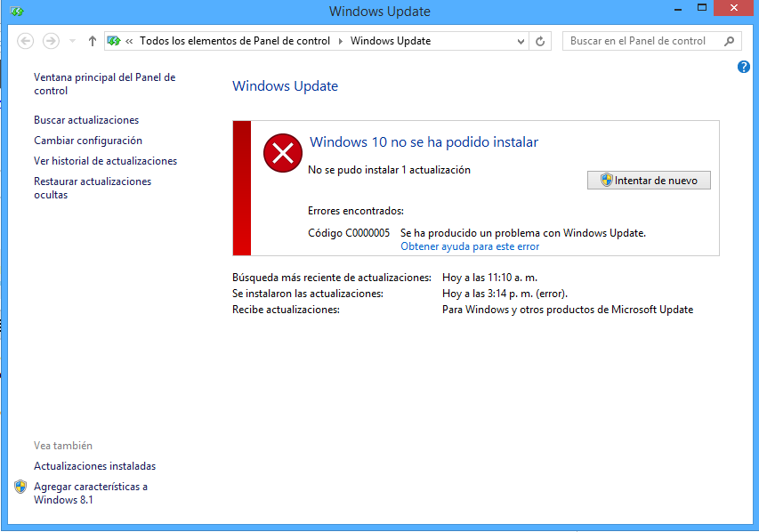The height and width of the screenshot is (532, 759).
Task: Click Para Windows y otros productos de Microsoft Update
Action: (568, 310)
